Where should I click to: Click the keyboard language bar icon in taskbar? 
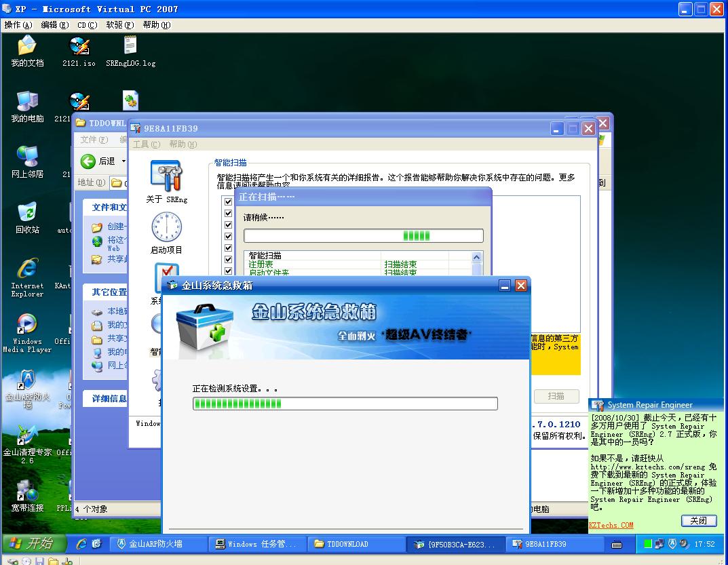pyautogui.click(x=617, y=544)
